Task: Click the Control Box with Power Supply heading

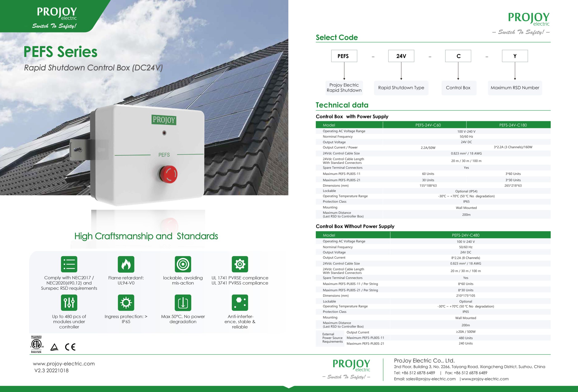Action: tap(352, 117)
